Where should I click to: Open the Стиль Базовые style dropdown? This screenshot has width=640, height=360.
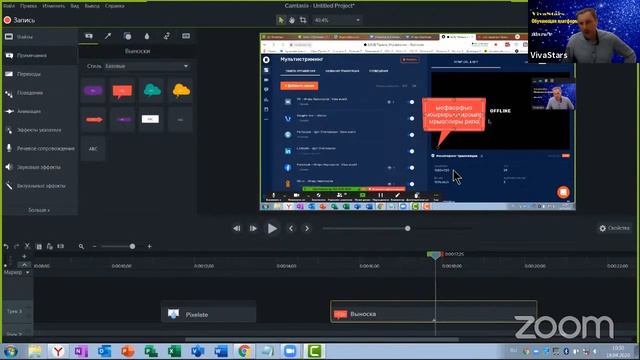click(137, 66)
